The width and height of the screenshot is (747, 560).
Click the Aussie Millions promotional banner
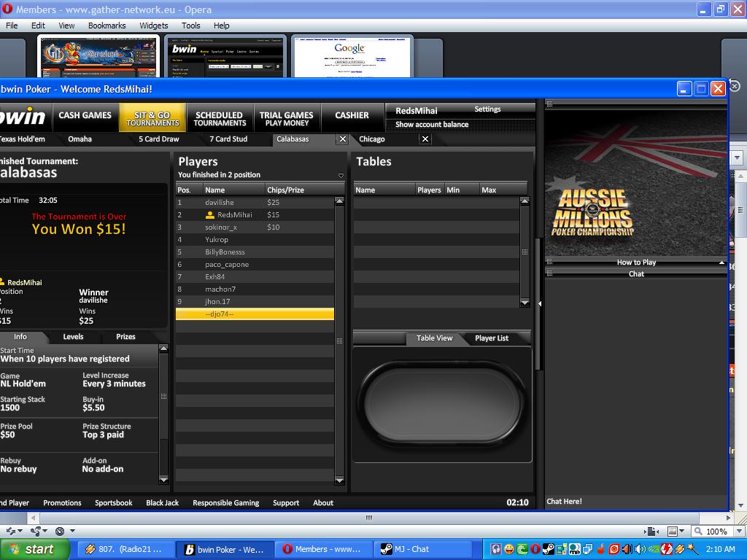(x=636, y=183)
